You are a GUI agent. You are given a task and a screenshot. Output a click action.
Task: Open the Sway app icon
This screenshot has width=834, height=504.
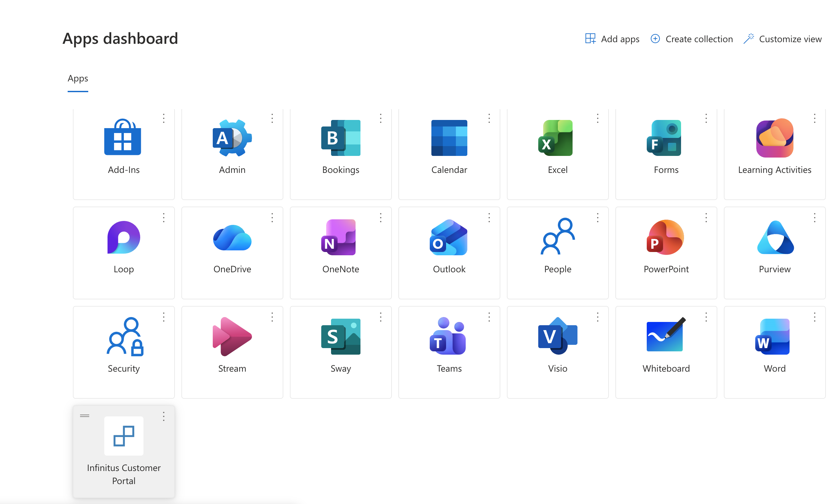point(341,336)
